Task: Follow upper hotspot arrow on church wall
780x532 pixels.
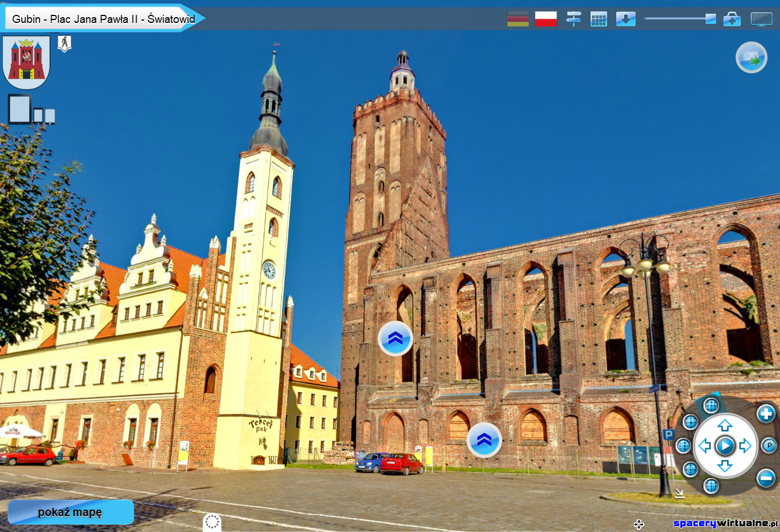Action: (395, 339)
